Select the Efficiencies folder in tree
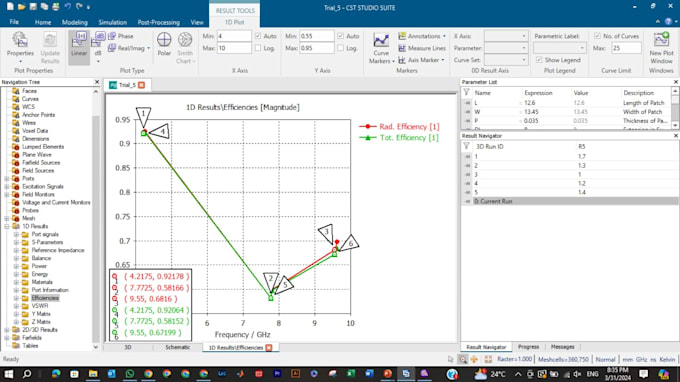 (45, 298)
